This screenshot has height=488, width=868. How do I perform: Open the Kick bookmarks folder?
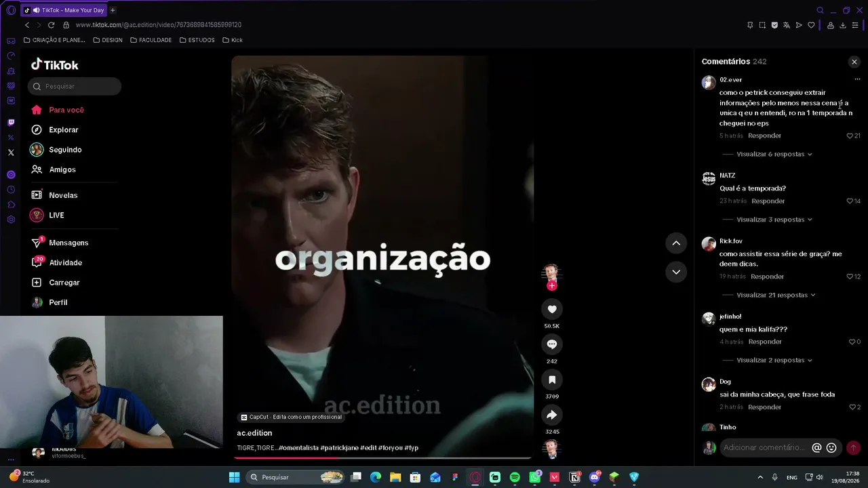pyautogui.click(x=233, y=40)
